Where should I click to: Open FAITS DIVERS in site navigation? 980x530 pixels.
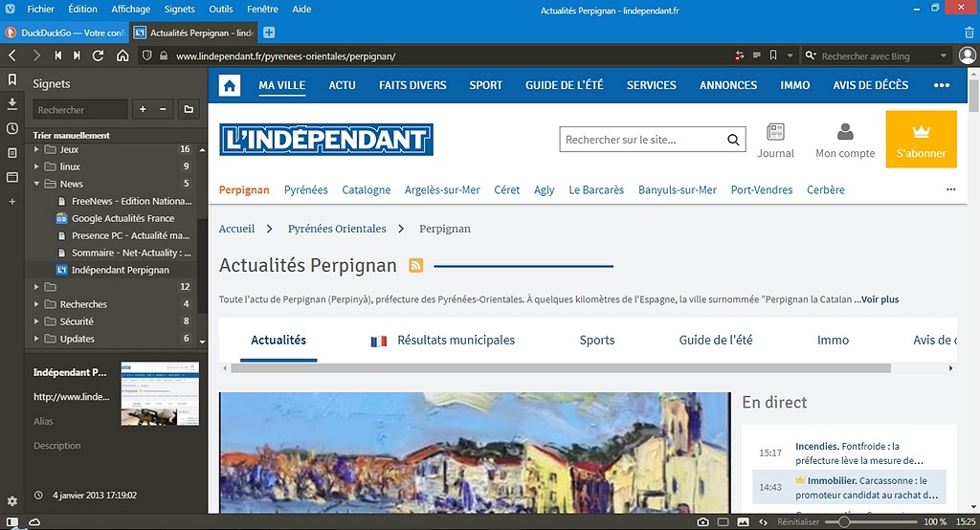[412, 86]
